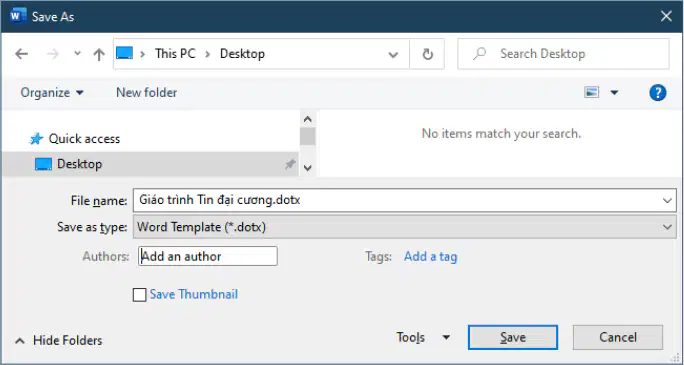Viewport: 684px width, 365px height.
Task: Refresh the Desktop folder view
Action: (428, 54)
